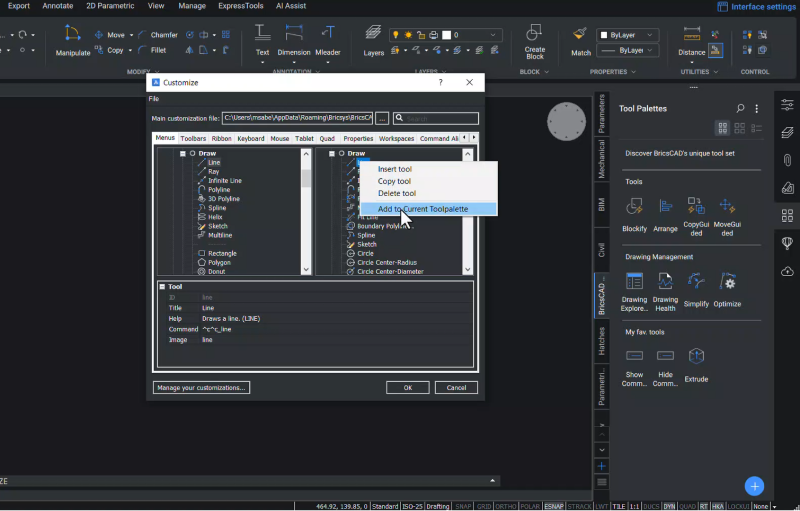The width and height of the screenshot is (800, 511).
Task: Open the AI Assist ribbon tab
Action: click(x=291, y=6)
